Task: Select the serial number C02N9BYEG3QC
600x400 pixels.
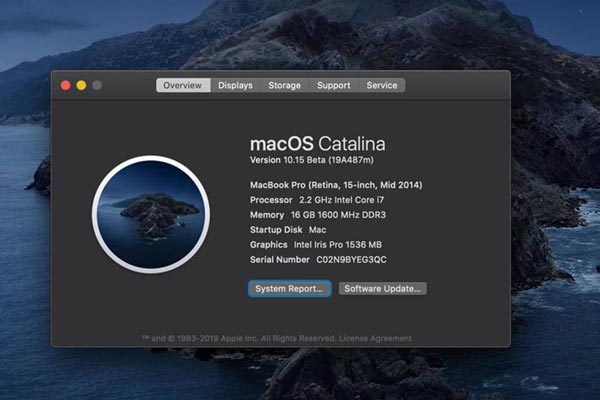Action: [351, 260]
